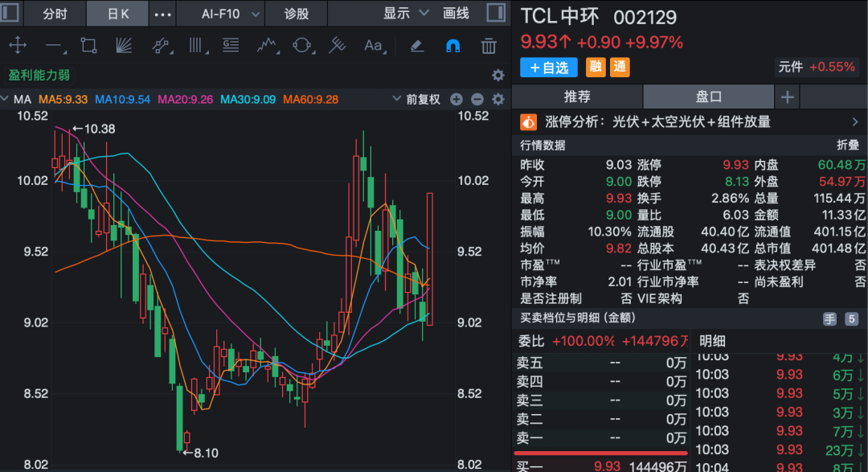
Task: Click the 委比 +100.00% value
Action: [x=583, y=341]
